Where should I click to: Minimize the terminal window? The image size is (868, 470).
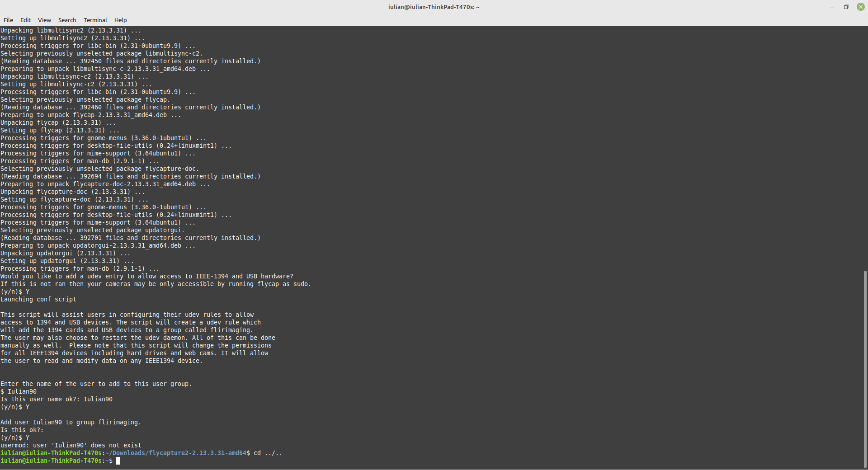[832, 7]
